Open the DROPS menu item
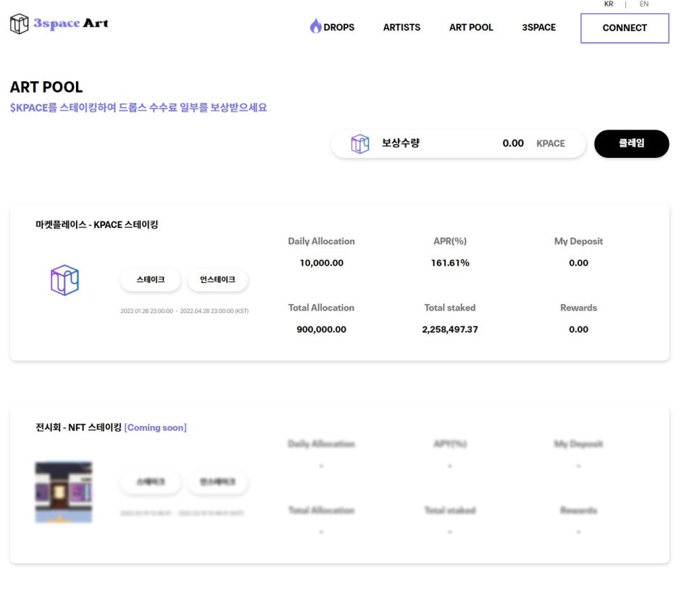 [338, 28]
